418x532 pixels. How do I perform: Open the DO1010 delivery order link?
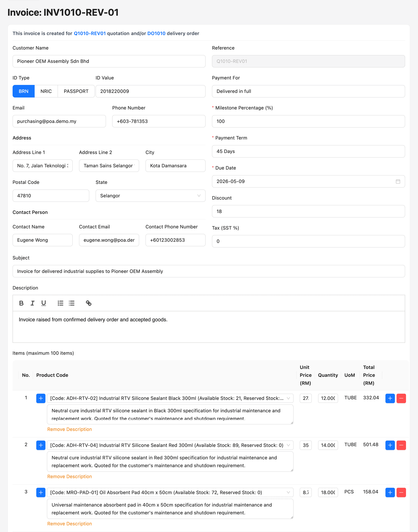tap(156, 33)
